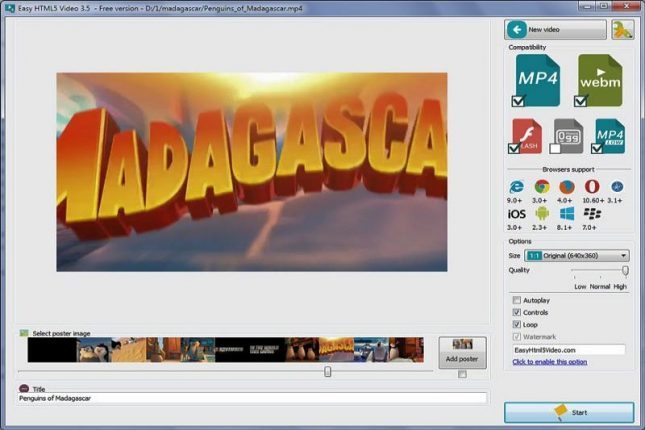
Task: Click the poster timeline slider handle
Action: click(327, 372)
